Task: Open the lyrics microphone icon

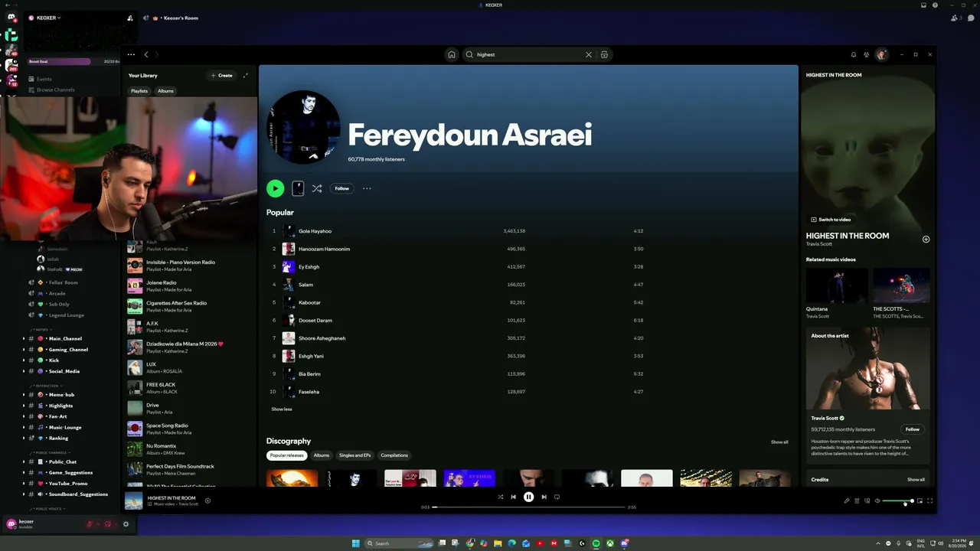Action: point(847,501)
